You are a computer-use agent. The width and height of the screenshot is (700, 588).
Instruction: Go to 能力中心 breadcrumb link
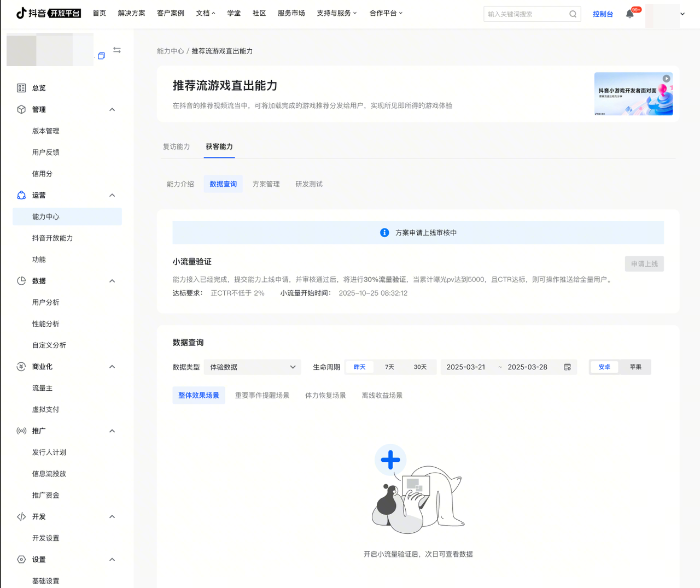[170, 51]
